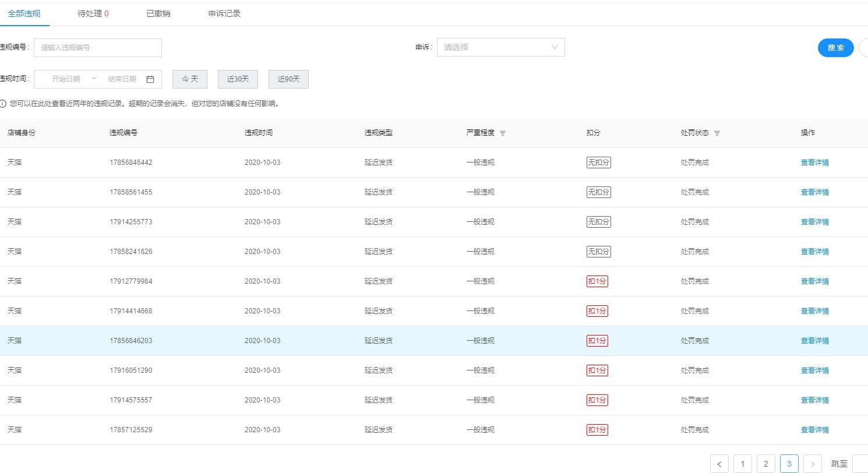
Task: Select the 近90天 quick filter
Action: click(x=288, y=79)
